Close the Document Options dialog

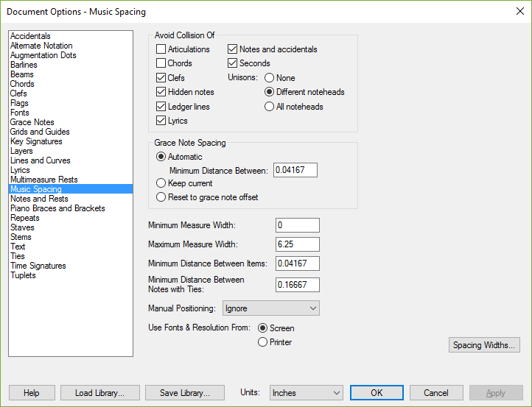tap(519, 11)
